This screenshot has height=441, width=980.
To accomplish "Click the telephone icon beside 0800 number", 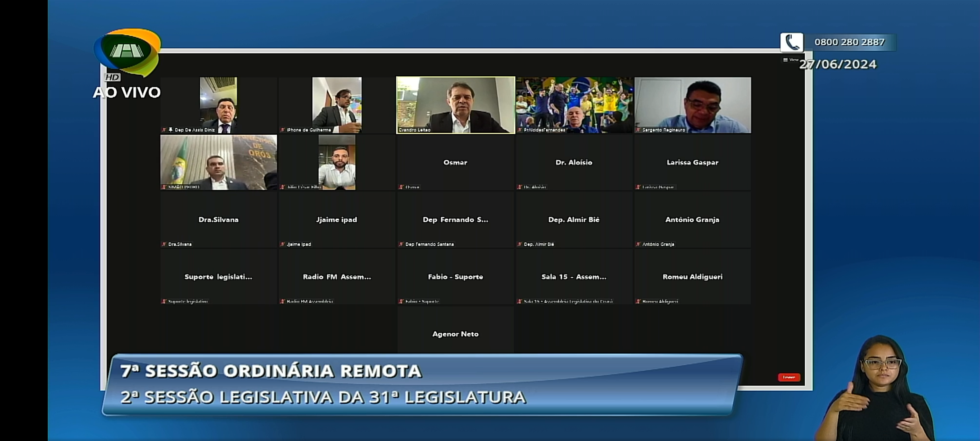I will 792,42.
